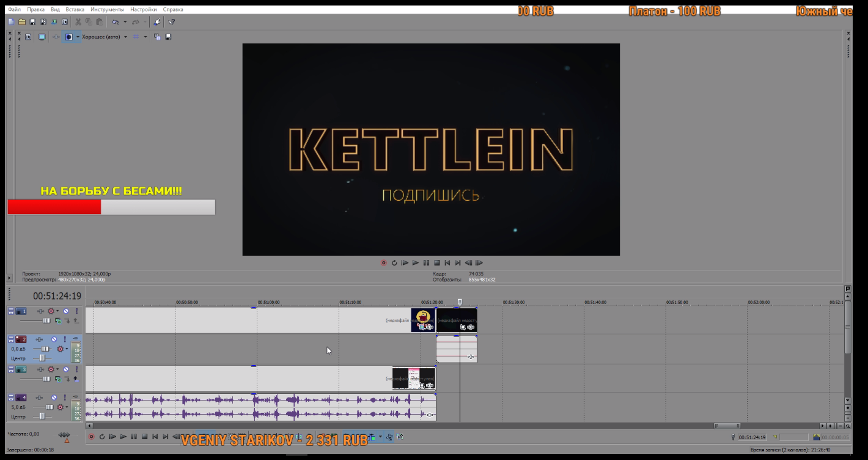The image size is (868, 460).
Task: Go to start button under the preview
Action: (447, 263)
